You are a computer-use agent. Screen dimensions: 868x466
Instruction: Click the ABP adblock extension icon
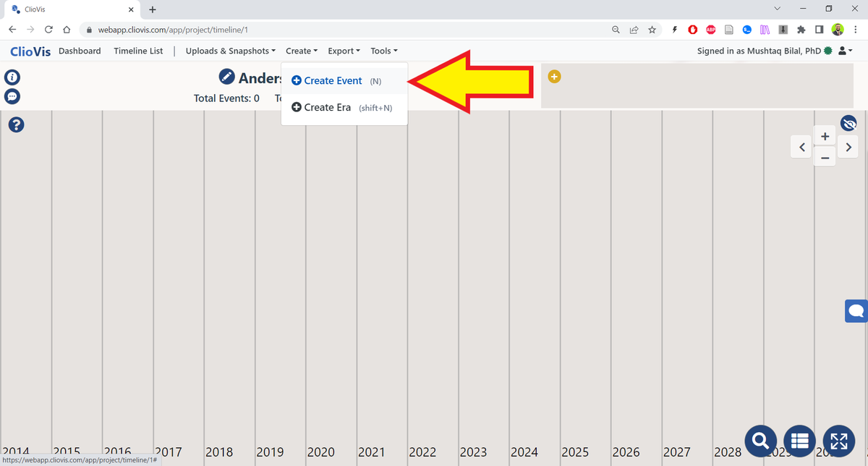pos(711,30)
